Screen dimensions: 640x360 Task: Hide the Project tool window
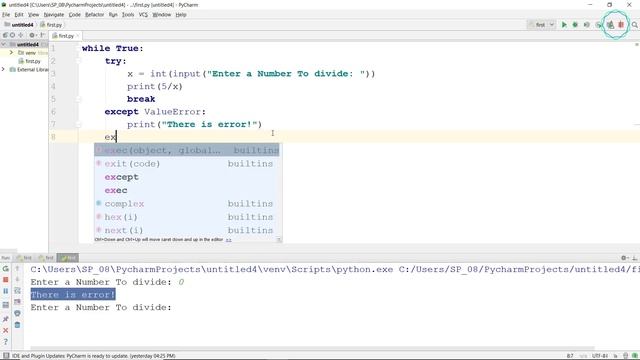pyautogui.click(x=42, y=36)
